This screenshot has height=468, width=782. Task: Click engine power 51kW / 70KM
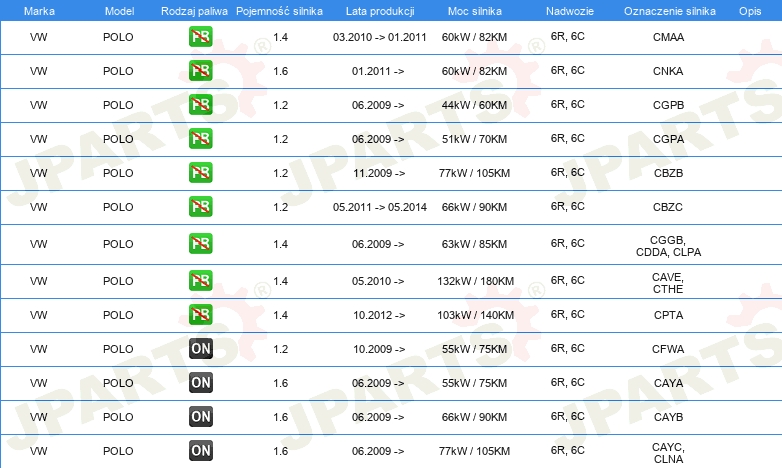click(474, 139)
